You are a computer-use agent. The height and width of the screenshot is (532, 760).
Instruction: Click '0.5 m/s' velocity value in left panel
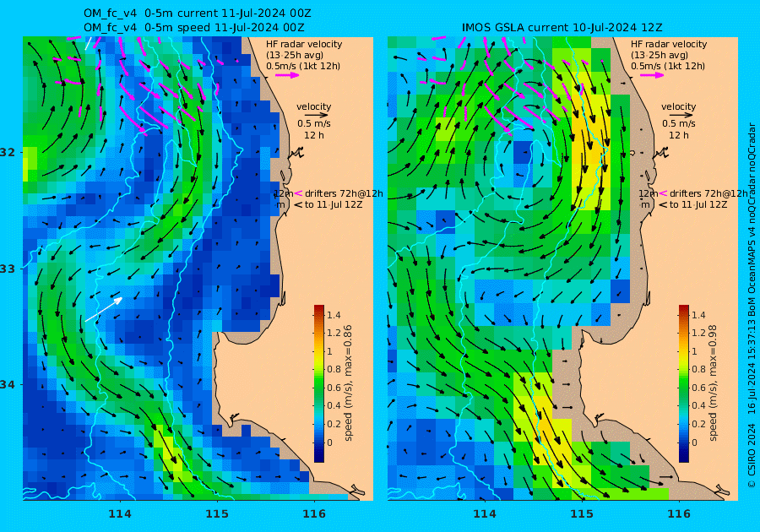314,124
